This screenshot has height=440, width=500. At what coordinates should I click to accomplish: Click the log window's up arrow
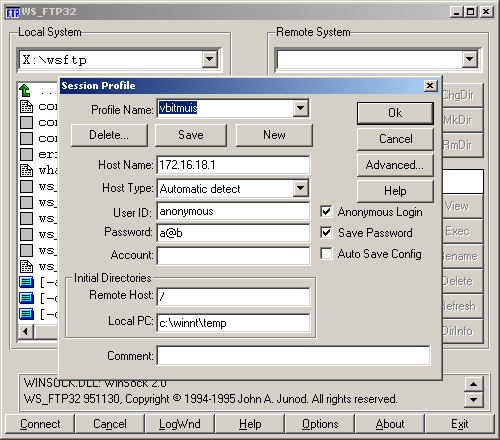tap(474, 384)
